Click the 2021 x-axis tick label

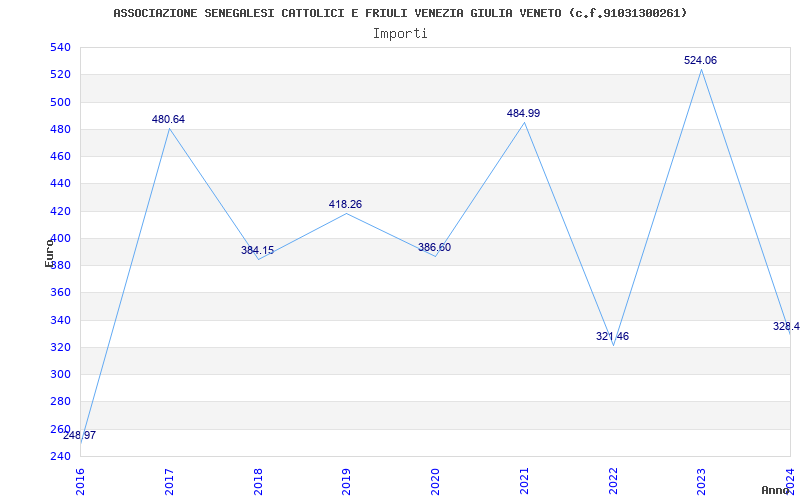tap(524, 482)
